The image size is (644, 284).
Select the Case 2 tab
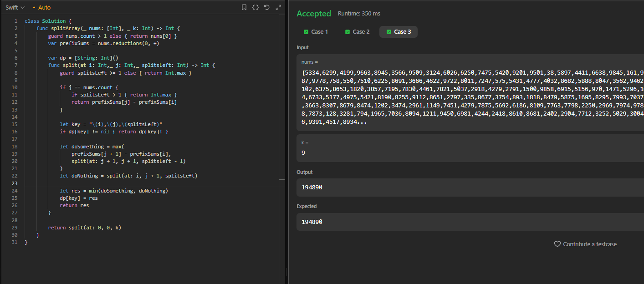358,32
